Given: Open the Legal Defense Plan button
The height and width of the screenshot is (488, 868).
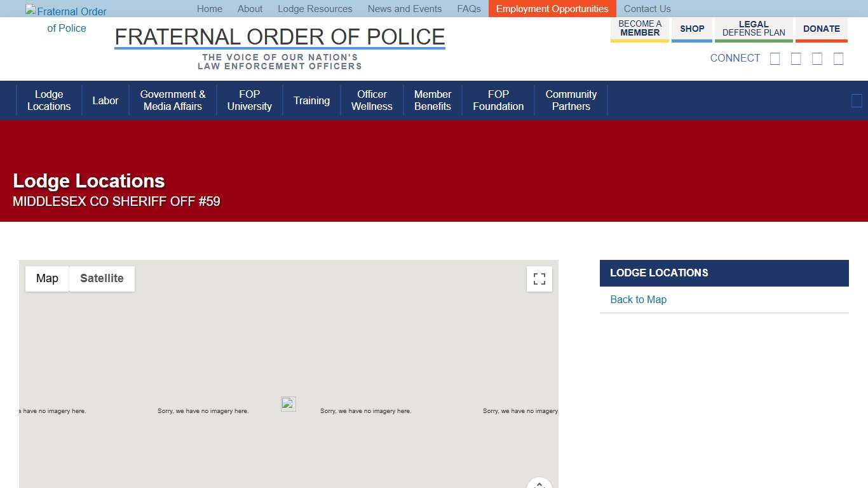Looking at the screenshot, I should 754,29.
